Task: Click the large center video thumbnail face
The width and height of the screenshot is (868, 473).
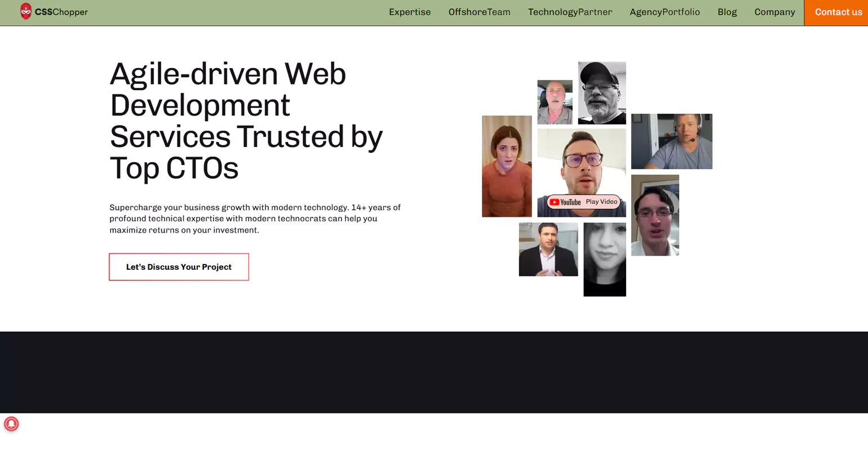Action: tap(581, 163)
